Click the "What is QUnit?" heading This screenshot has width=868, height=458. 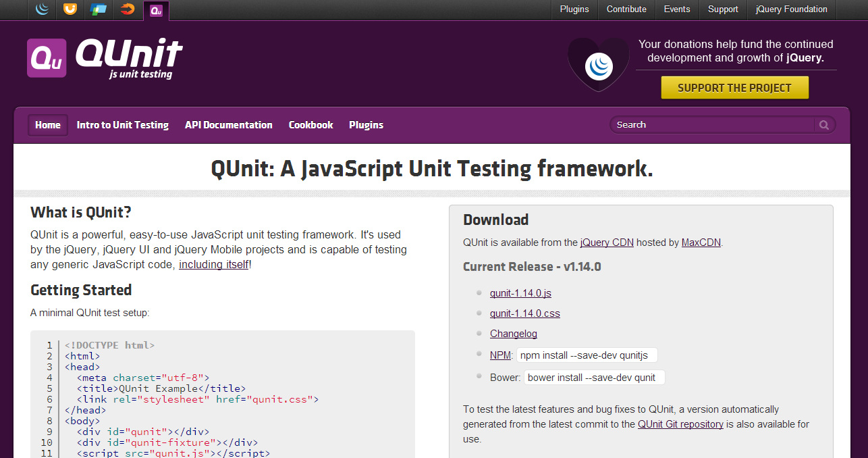tap(81, 213)
